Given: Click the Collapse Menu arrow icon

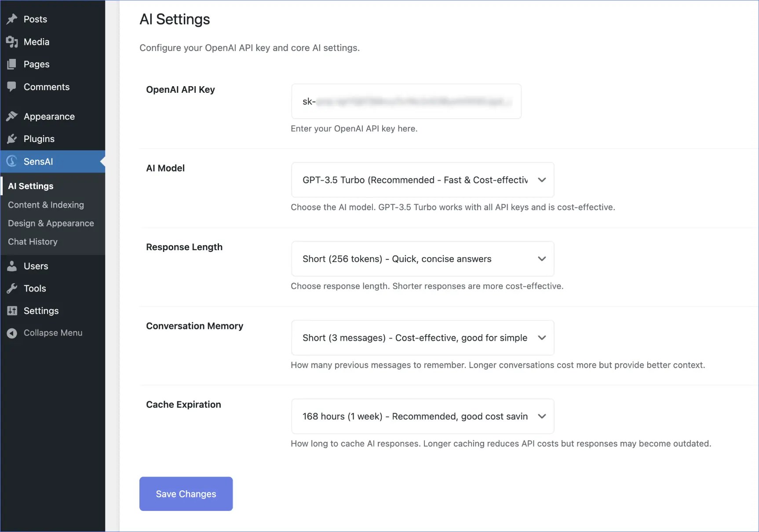Looking at the screenshot, I should pyautogui.click(x=12, y=333).
